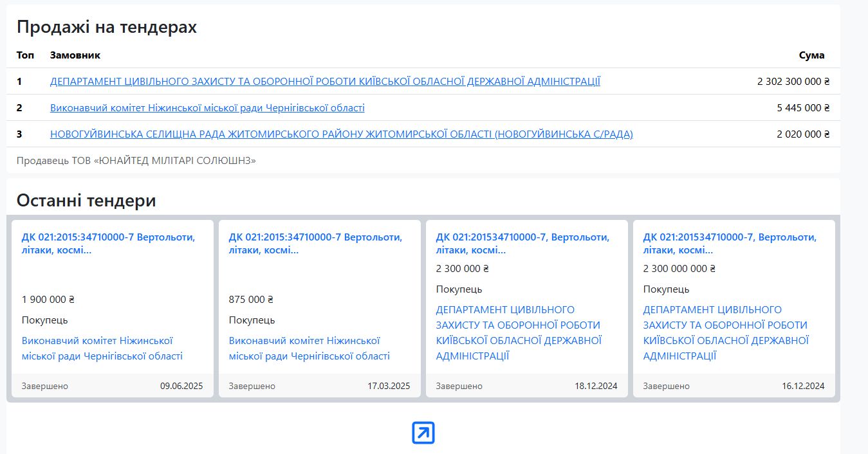Click the 16.12.2024 date in the card footer
868x454 pixels.
pyautogui.click(x=803, y=386)
